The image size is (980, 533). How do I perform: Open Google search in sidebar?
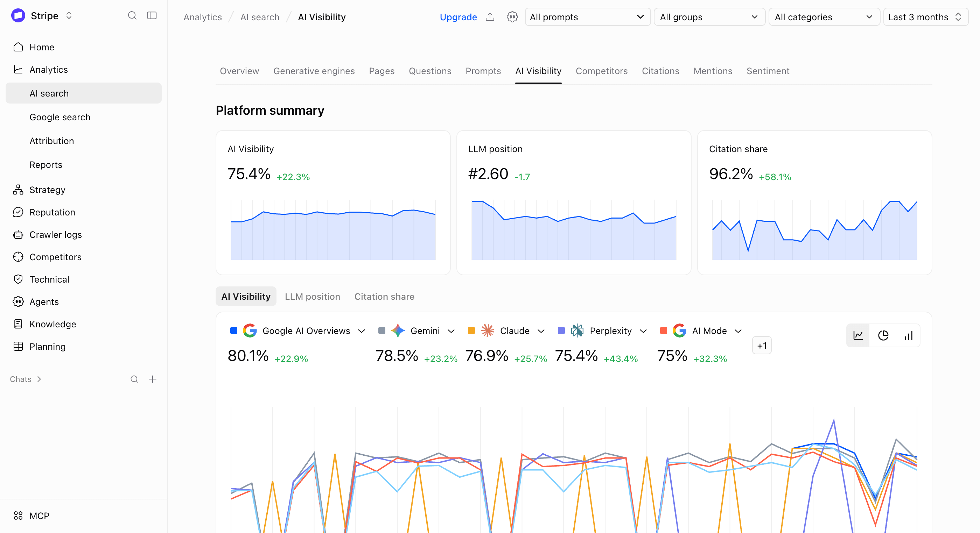[x=83, y=117]
